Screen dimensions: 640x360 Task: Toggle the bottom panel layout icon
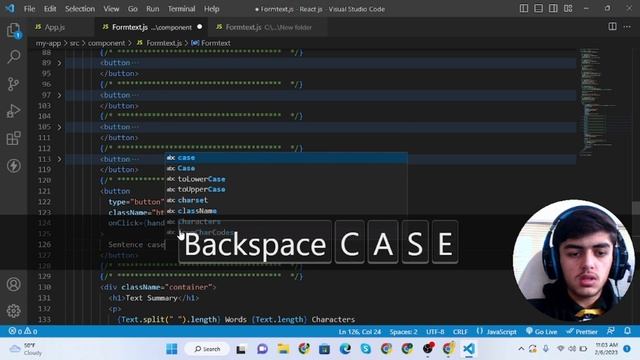point(538,9)
